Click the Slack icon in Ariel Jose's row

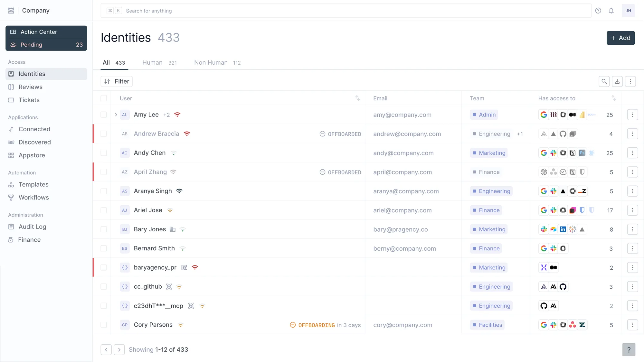(x=554, y=210)
